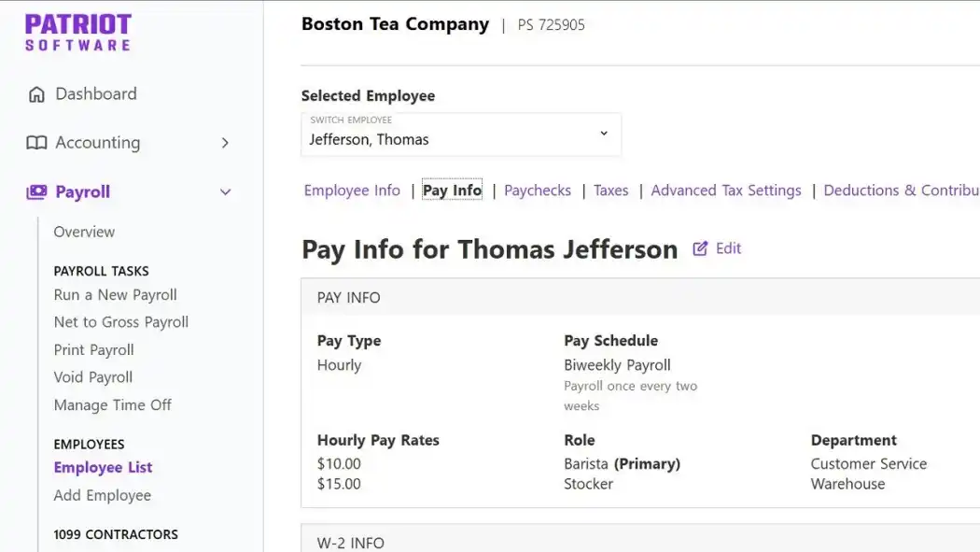
Task: Expand the Accounting menu chevron
Action: [x=224, y=143]
